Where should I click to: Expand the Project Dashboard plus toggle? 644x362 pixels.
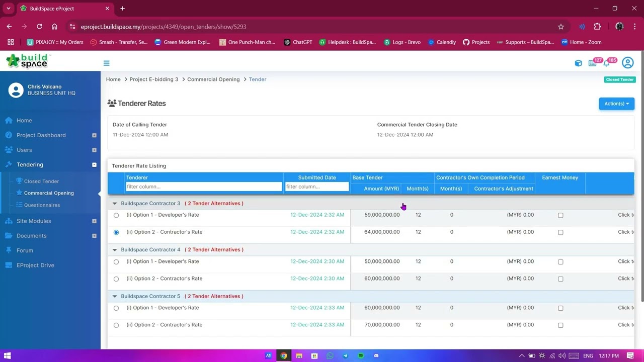[94, 135]
